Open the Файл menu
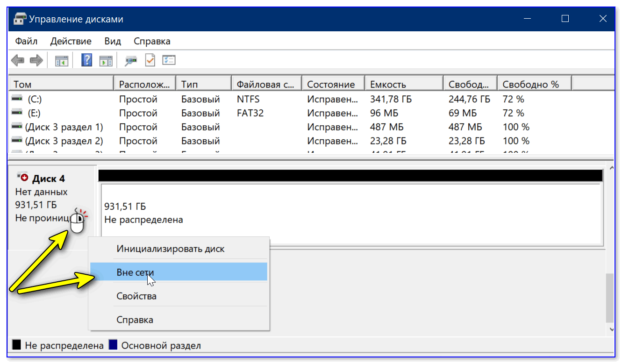The height and width of the screenshot is (364, 622). coord(26,41)
